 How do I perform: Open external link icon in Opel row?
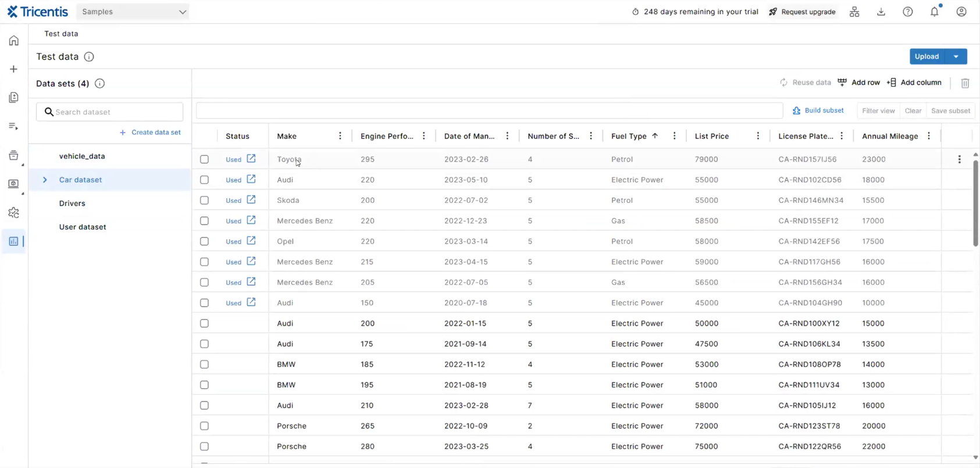[x=251, y=241]
